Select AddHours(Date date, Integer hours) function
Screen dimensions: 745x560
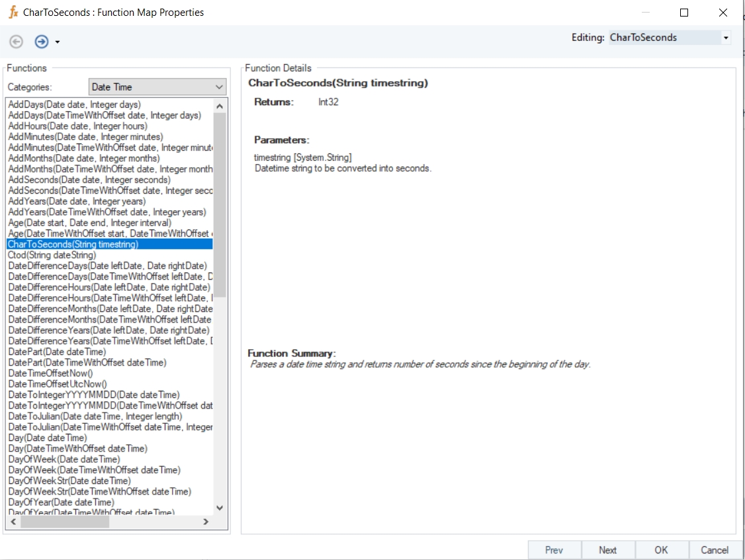point(77,126)
